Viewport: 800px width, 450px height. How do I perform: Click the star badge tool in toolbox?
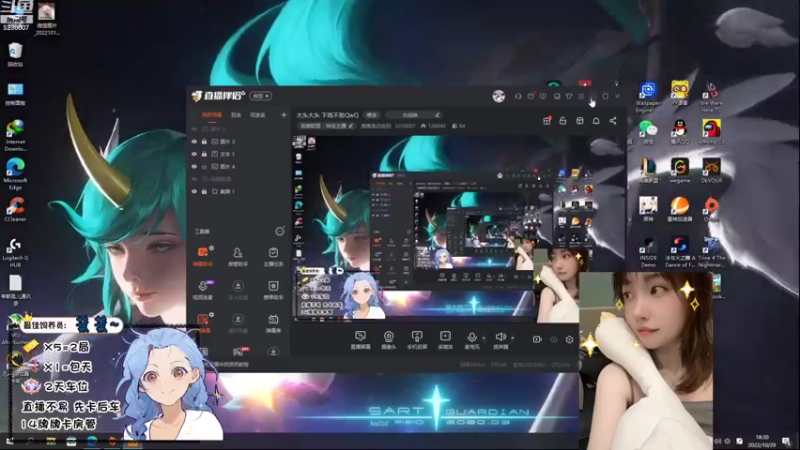click(273, 289)
